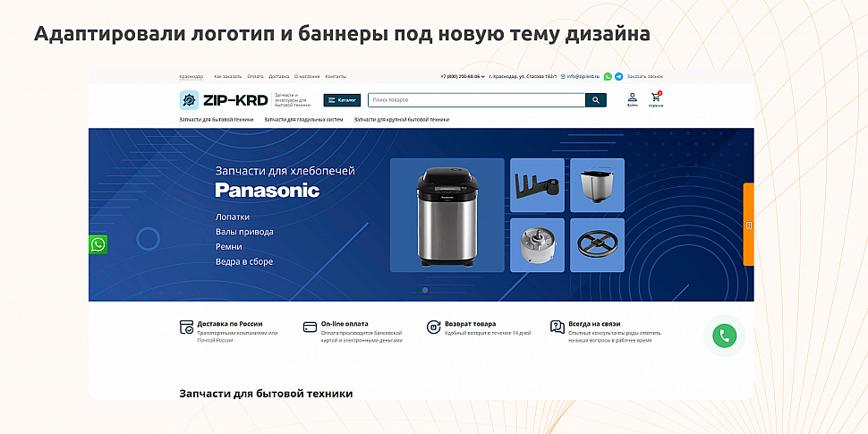Click the ZIP-KRD gear logo icon
868x434 pixels.
point(189,100)
